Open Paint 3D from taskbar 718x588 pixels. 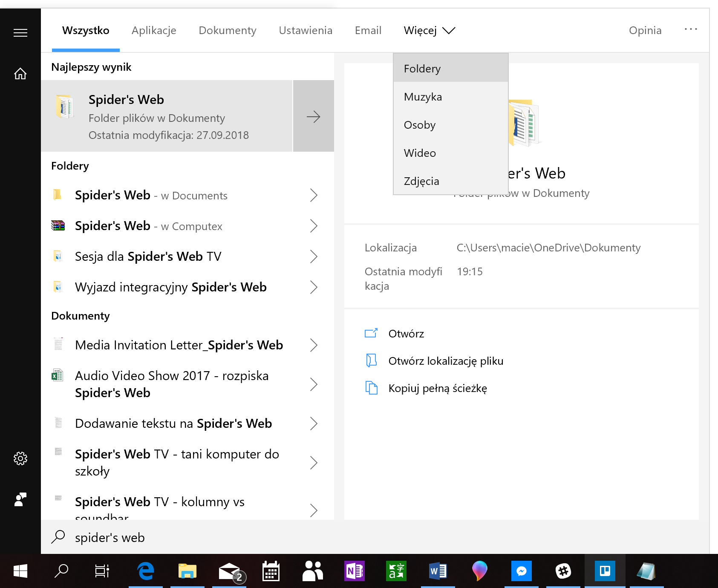pos(480,571)
